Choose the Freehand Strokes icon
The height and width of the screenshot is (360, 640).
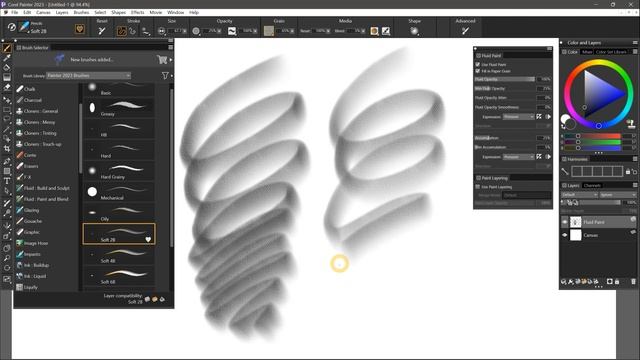(x=122, y=31)
